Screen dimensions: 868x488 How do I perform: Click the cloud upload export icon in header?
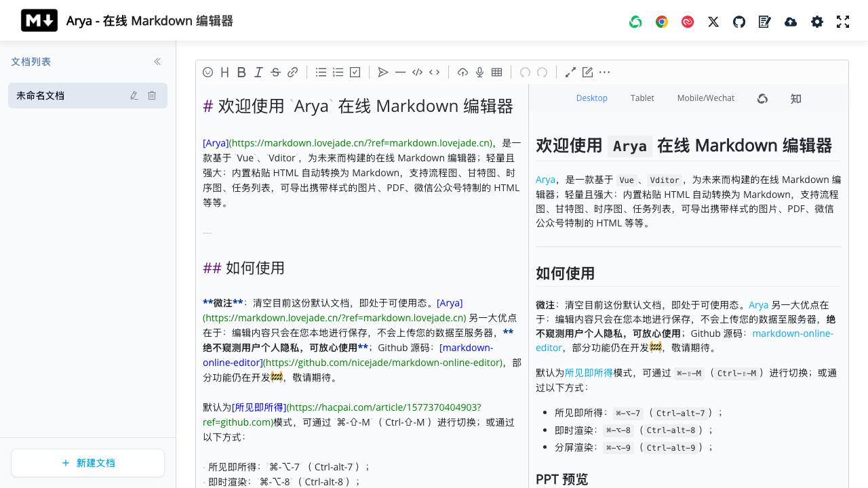[791, 22]
